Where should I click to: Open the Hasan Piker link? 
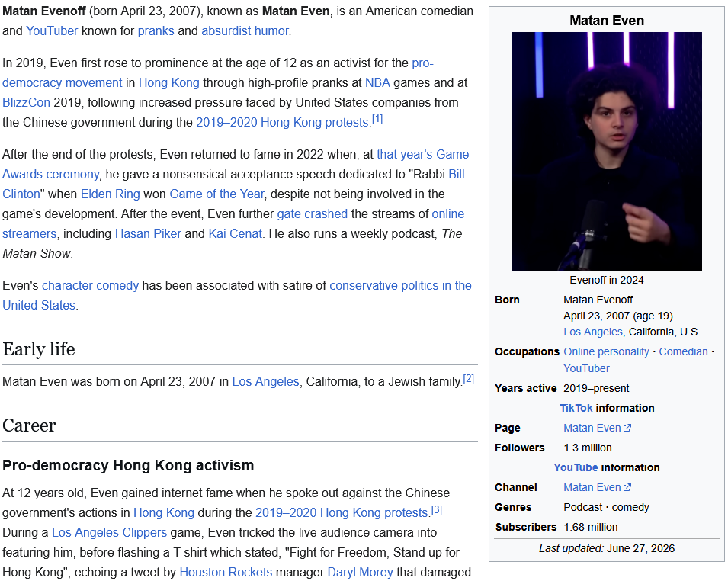[x=148, y=233]
